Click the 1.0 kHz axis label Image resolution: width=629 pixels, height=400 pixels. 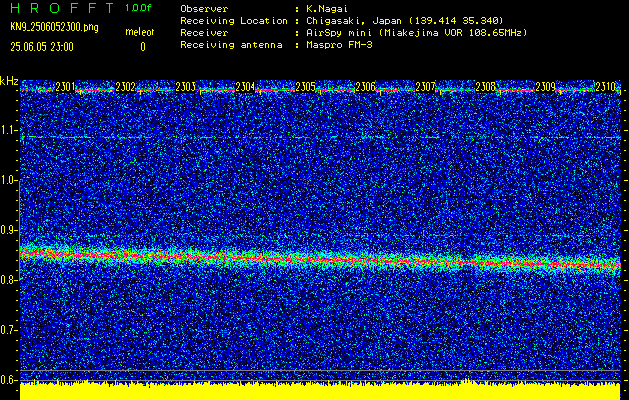(x=9, y=181)
